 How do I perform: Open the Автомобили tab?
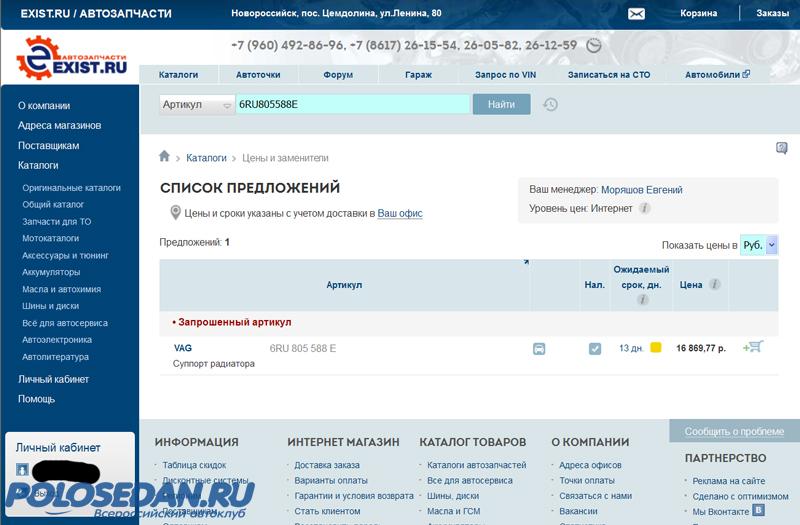point(712,74)
